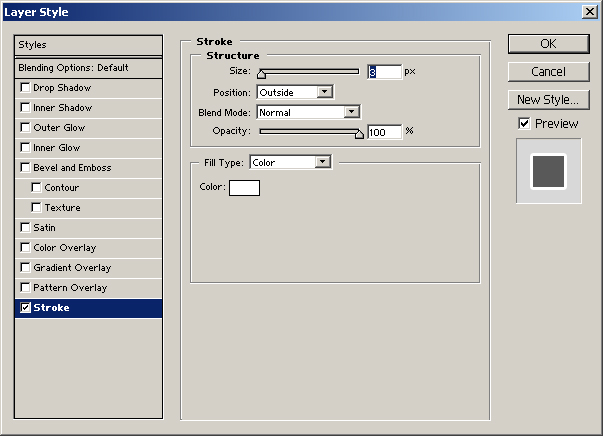Click the style preview thumbnail
Viewport: 603px width, 436px height.
point(549,171)
